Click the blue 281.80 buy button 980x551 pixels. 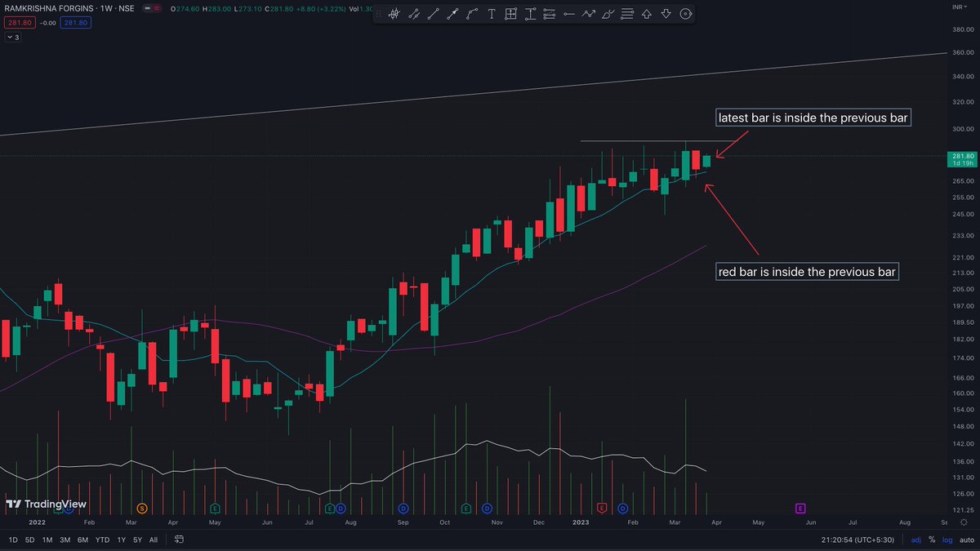(x=74, y=23)
